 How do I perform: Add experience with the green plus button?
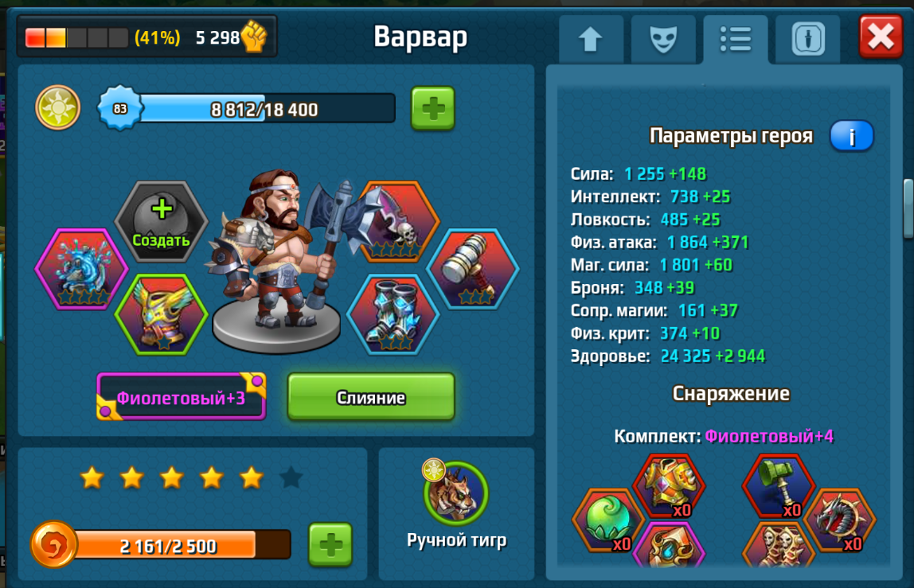coord(432,108)
